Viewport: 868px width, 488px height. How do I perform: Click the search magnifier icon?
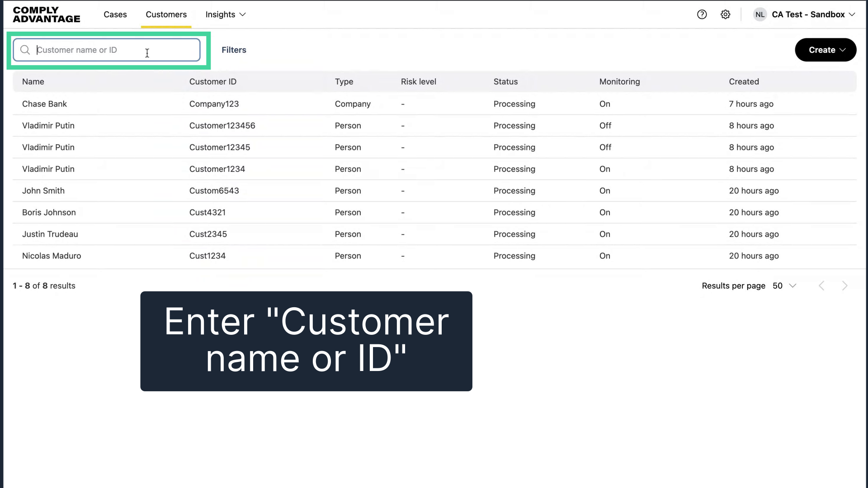(25, 50)
